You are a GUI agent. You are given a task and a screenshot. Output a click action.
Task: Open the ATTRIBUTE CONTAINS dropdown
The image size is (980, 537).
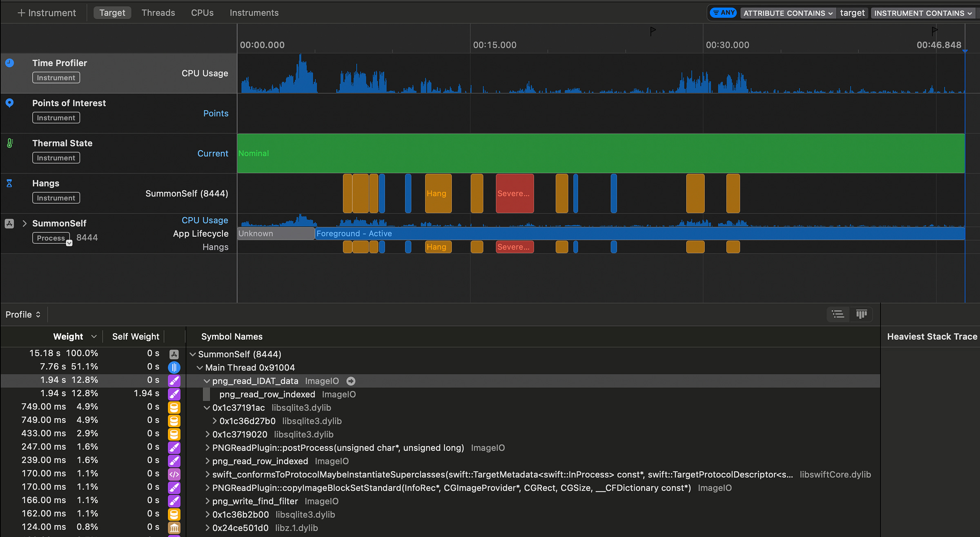pos(788,13)
